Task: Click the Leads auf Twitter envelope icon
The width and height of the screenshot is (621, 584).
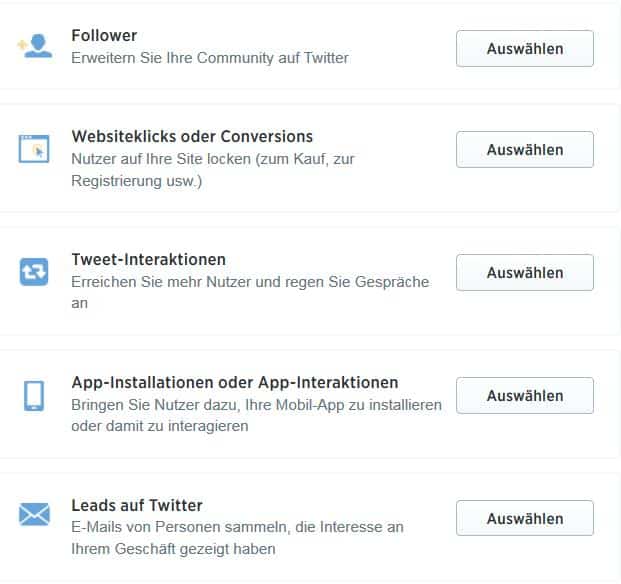Action: pyautogui.click(x=34, y=515)
